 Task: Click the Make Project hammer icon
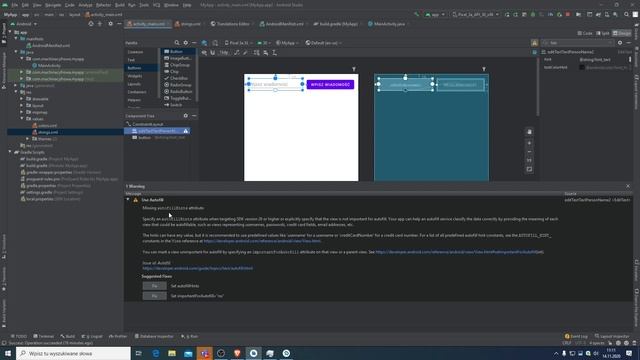click(x=416, y=14)
